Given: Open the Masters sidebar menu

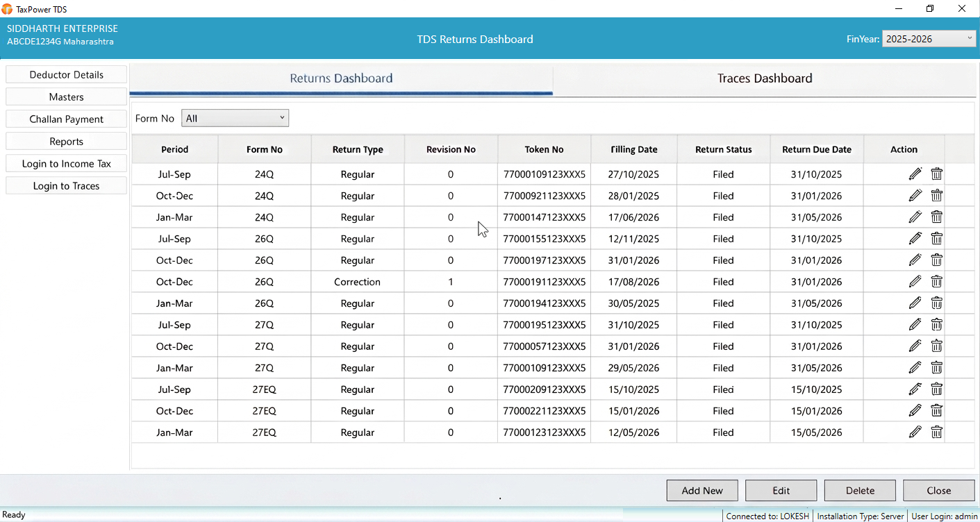Looking at the screenshot, I should pos(67,97).
